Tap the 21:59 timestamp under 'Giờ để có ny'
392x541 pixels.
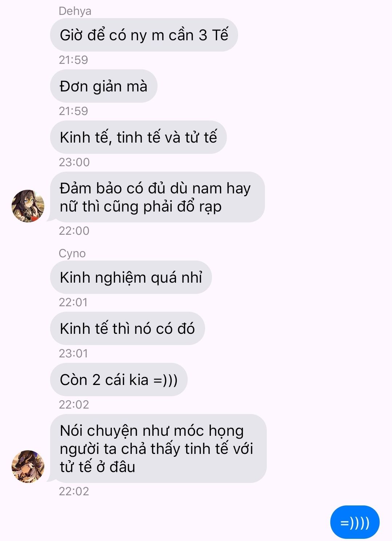coord(73,60)
